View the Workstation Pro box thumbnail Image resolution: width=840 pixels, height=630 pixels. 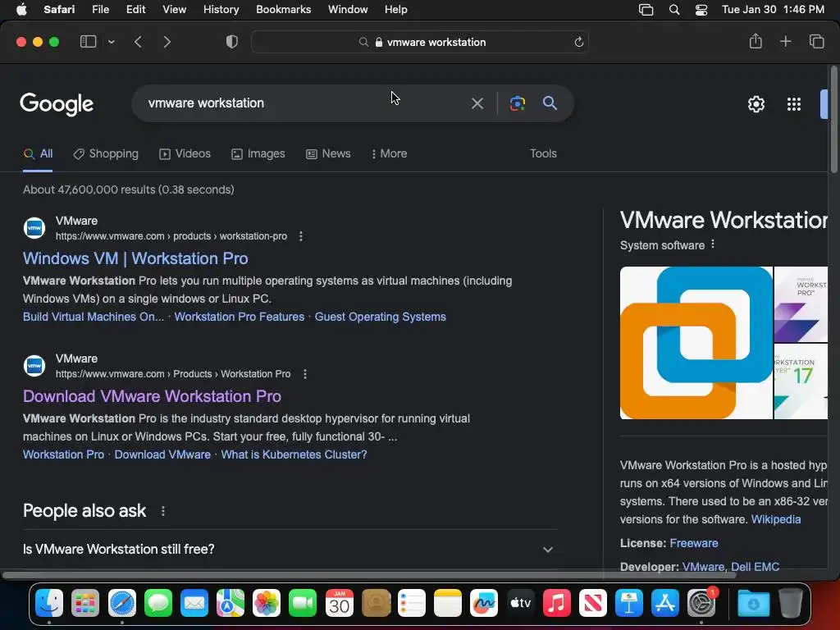801,304
